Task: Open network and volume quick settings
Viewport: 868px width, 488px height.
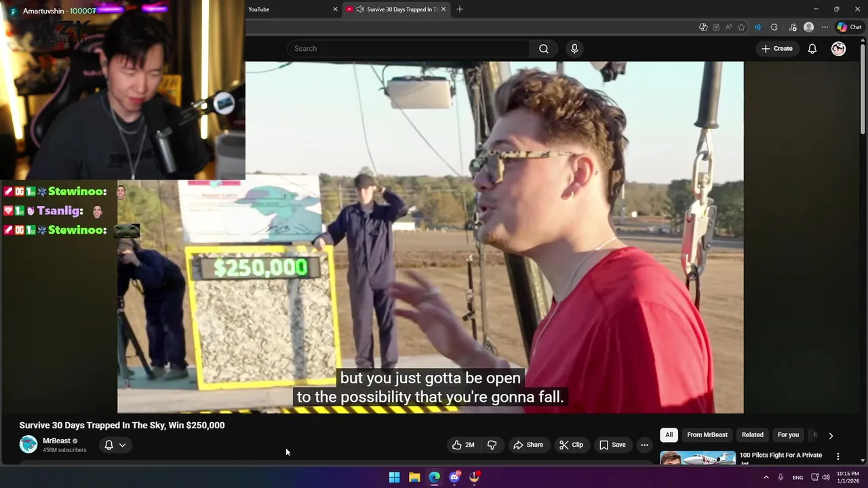Action: coord(820,477)
